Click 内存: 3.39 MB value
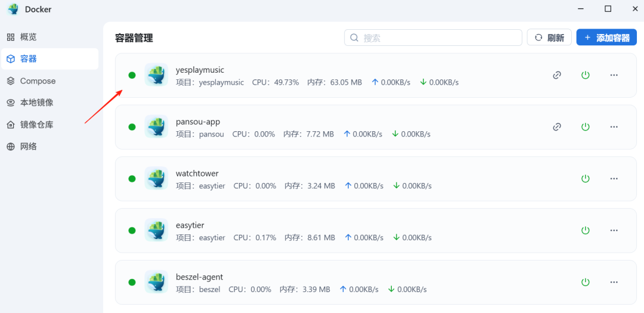644x313 pixels. click(305, 290)
